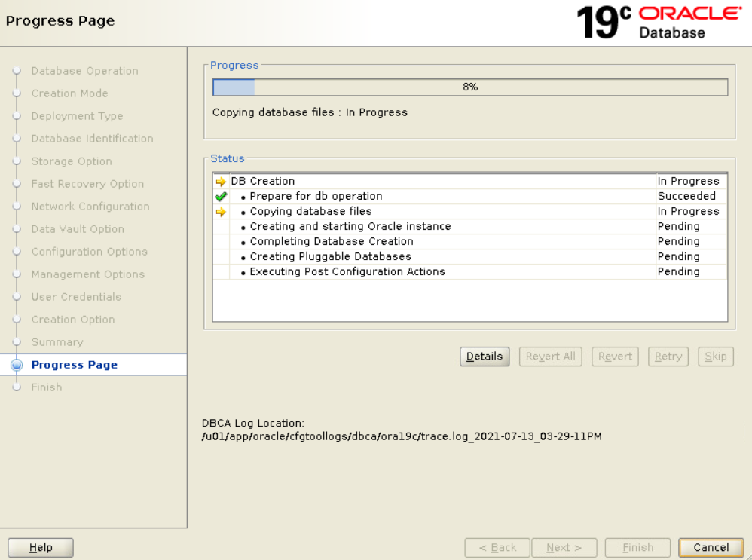
Task: Click the yellow arrow icon beside DB Creation
Action: (221, 182)
